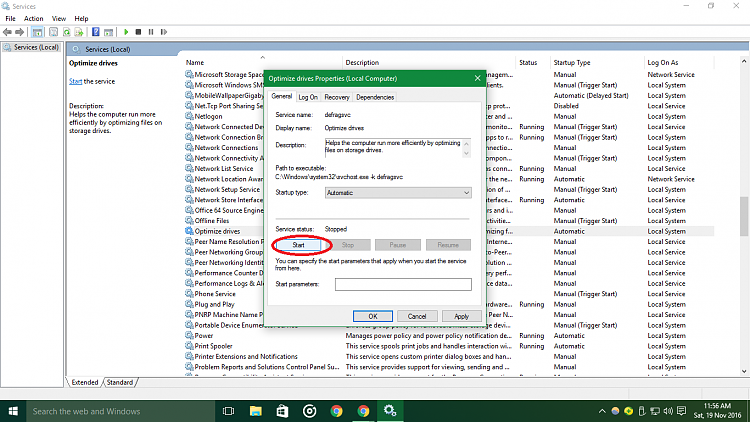Click the services list scroll up arrow
750x422 pixels.
[744, 62]
